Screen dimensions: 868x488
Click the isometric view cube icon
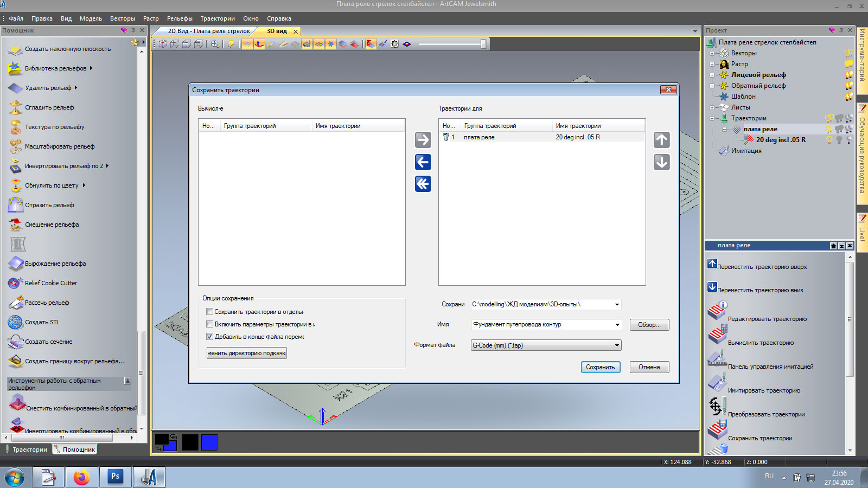163,44
